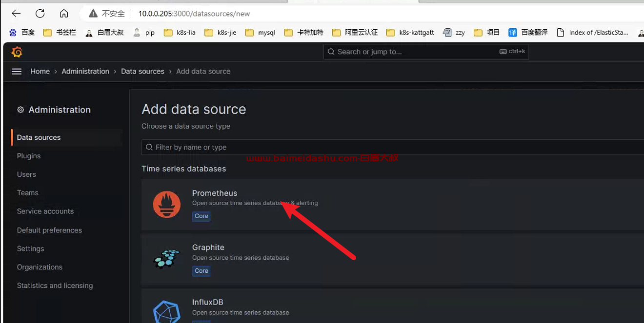Select Graphite data source name
This screenshot has width=644, height=323.
coord(208,247)
